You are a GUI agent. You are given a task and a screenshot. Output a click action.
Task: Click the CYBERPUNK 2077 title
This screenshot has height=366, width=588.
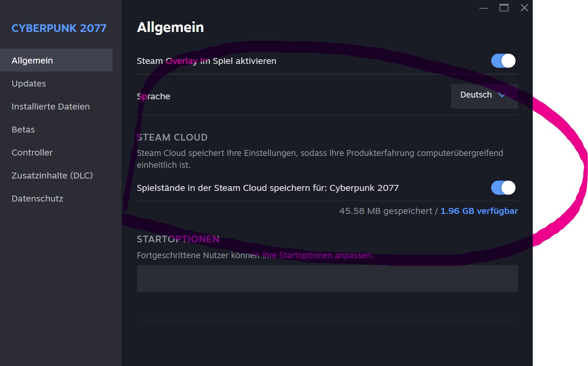tap(59, 29)
